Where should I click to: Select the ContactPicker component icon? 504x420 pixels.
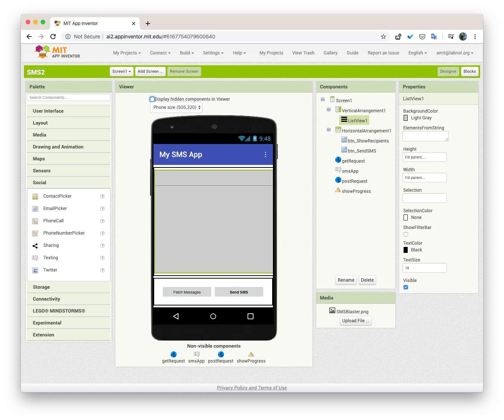pyautogui.click(x=35, y=196)
